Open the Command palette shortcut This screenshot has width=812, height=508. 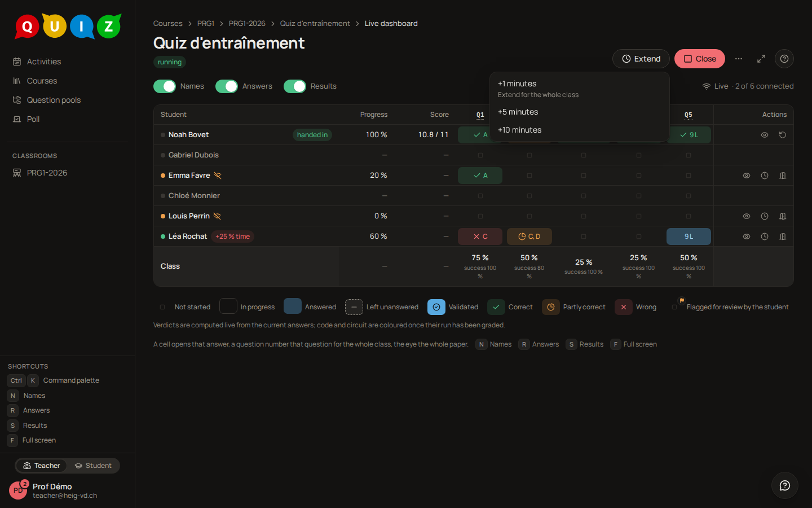[54, 380]
